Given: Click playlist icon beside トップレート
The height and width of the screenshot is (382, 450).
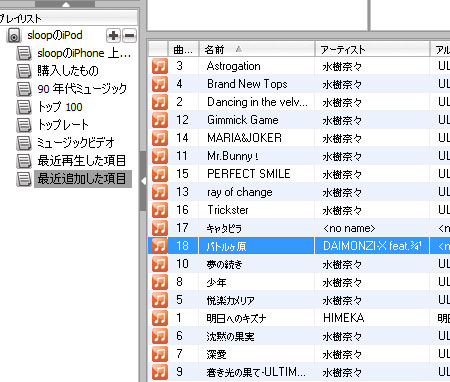Looking at the screenshot, I should 24,125.
